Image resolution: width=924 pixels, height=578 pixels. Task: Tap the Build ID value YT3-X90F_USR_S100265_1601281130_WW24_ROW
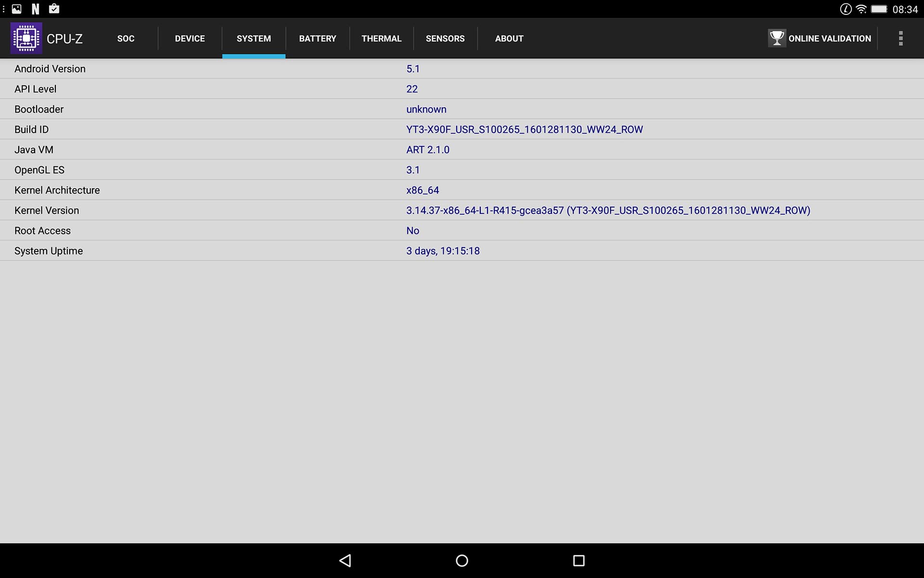525,130
